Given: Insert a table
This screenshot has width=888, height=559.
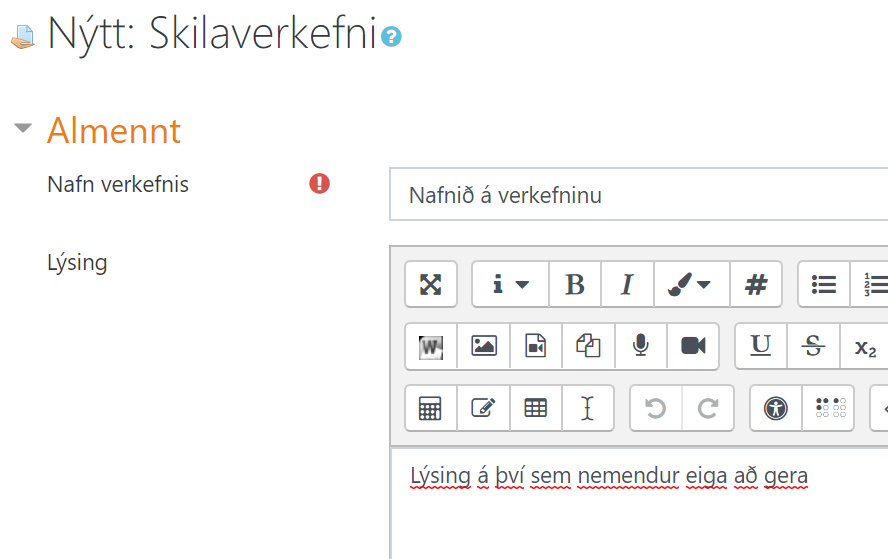Looking at the screenshot, I should [x=536, y=408].
